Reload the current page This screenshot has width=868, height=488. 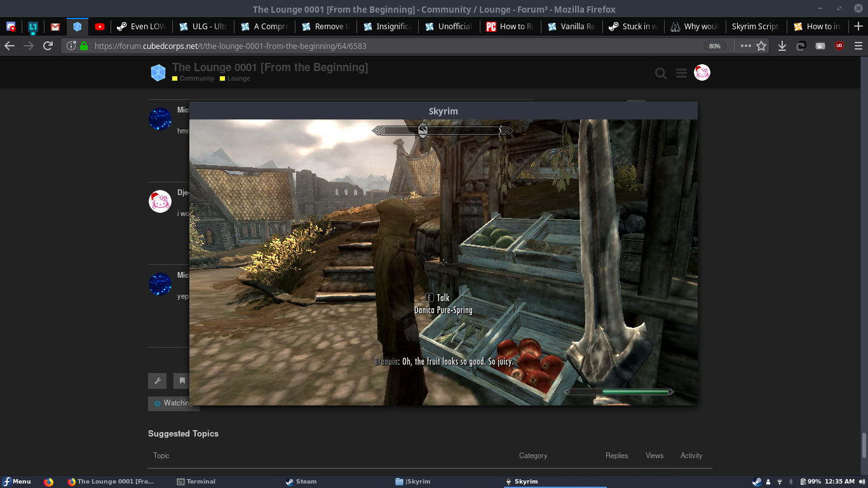48,46
